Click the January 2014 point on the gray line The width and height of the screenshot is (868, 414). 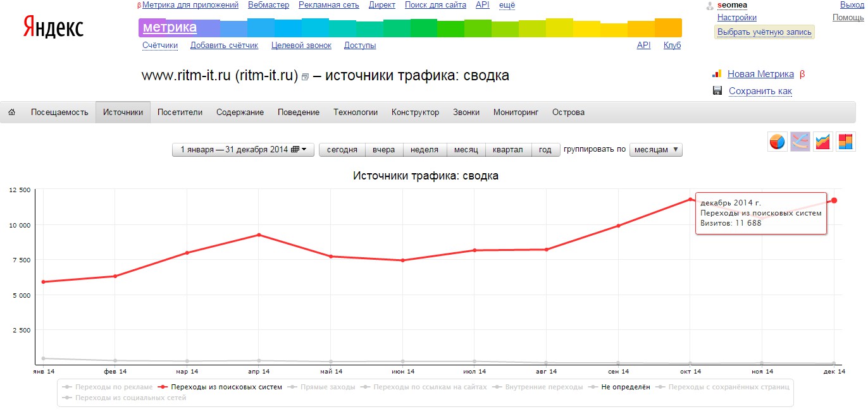(x=43, y=358)
